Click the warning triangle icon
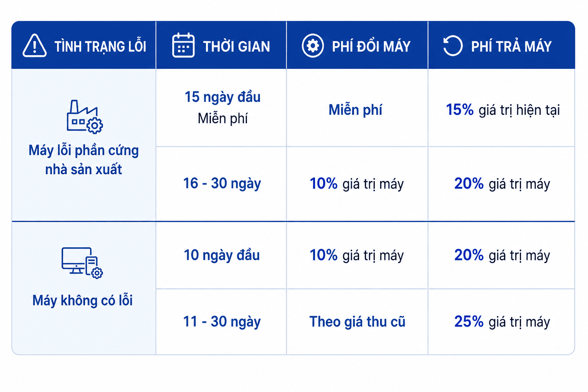This screenshot has width=588, height=392. [x=34, y=46]
